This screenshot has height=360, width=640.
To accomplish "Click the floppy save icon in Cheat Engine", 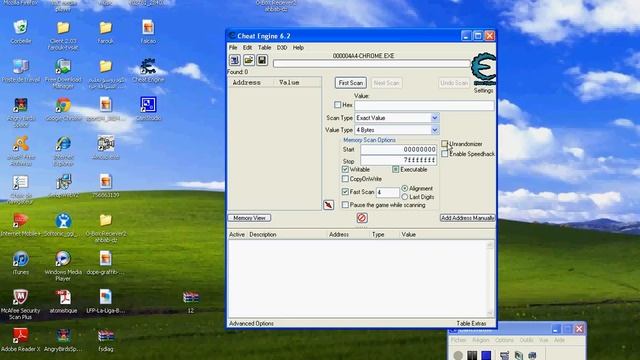I will click(262, 60).
